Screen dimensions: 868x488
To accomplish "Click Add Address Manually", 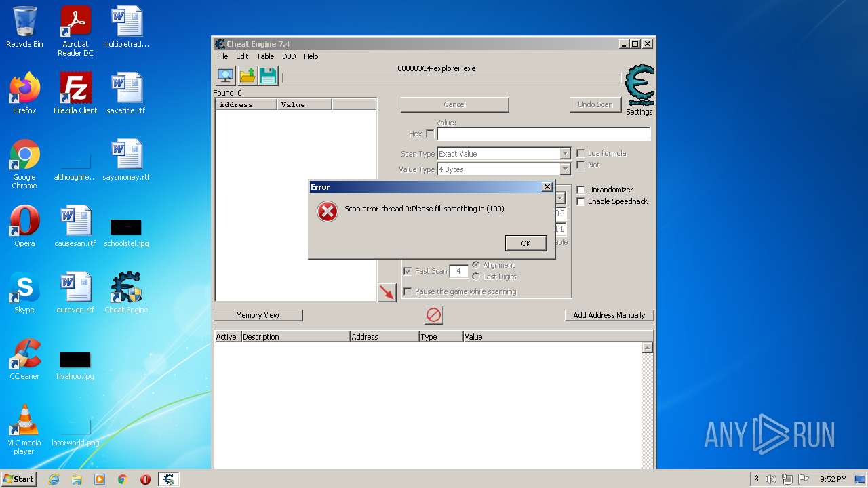I will pos(609,315).
